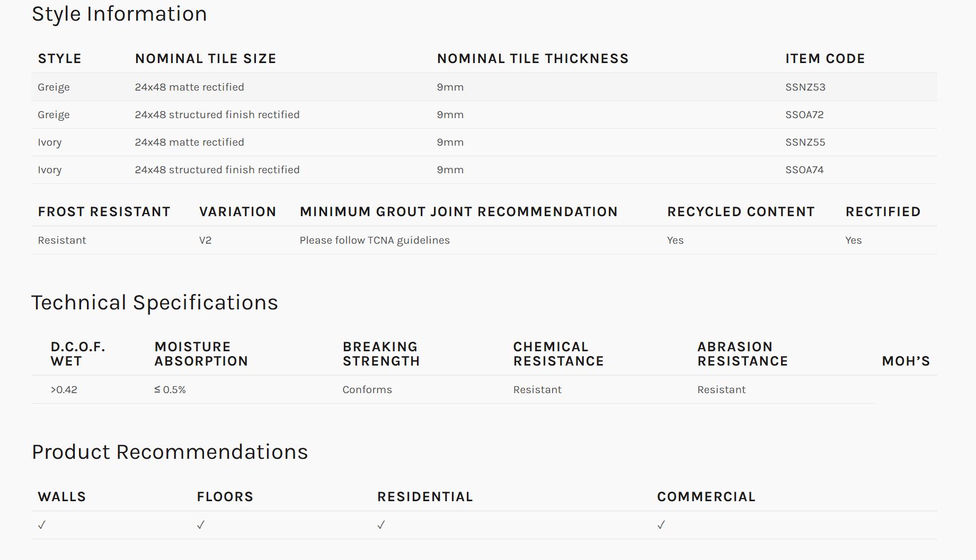Click the MOH'S column header
The width and height of the screenshot is (976, 560).
[x=906, y=361]
